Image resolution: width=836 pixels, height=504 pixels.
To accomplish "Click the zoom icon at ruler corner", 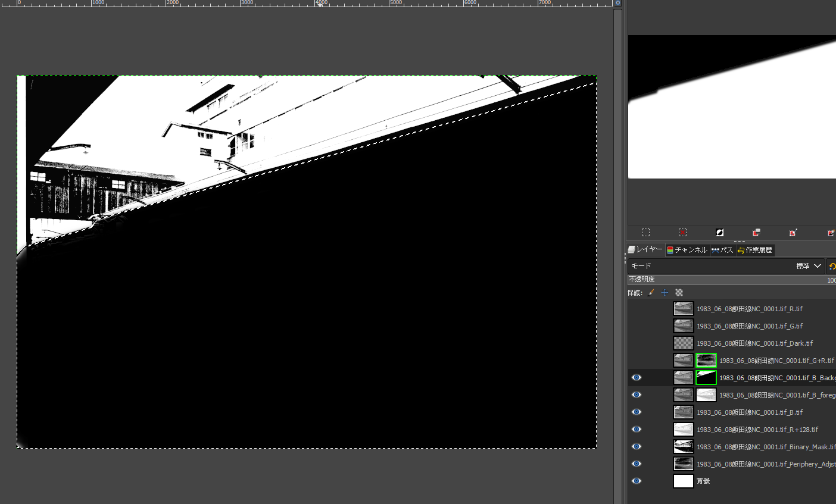I will point(618,3).
